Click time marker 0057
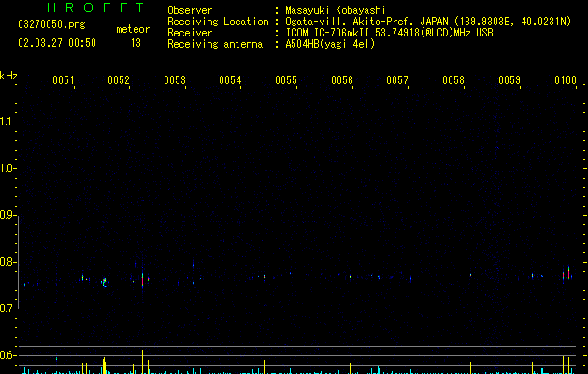 click(x=397, y=80)
